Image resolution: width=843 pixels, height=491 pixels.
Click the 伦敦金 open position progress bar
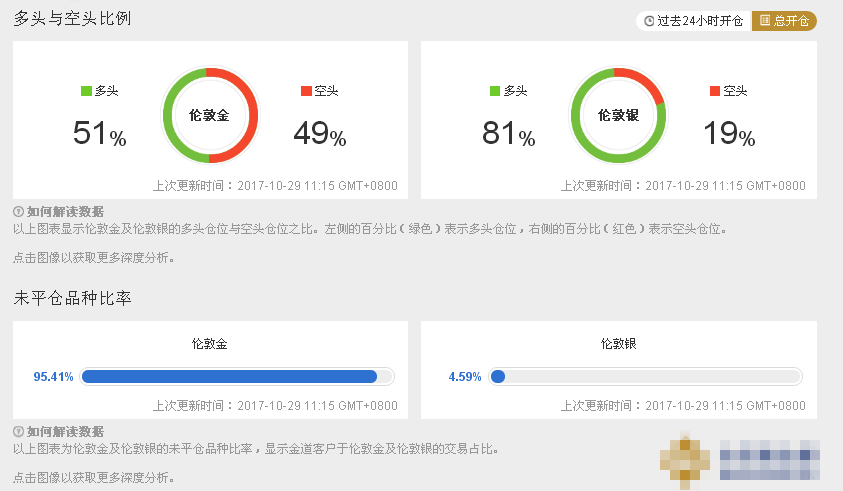pos(237,377)
